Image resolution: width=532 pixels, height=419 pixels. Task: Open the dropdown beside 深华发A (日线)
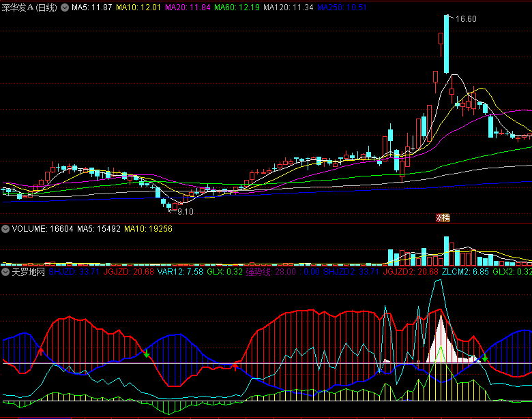[65, 7]
